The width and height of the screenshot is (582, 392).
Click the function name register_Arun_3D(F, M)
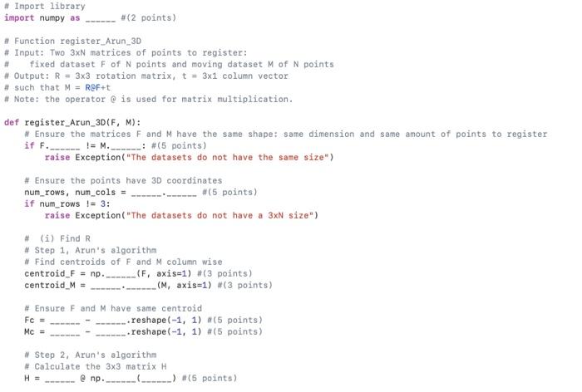82,122
